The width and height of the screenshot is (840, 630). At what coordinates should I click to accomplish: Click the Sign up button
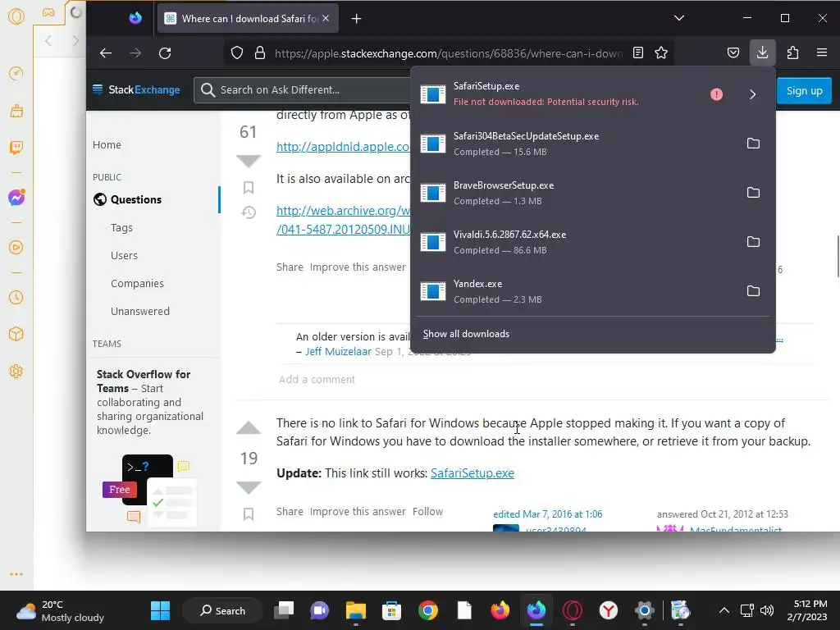[x=804, y=90]
